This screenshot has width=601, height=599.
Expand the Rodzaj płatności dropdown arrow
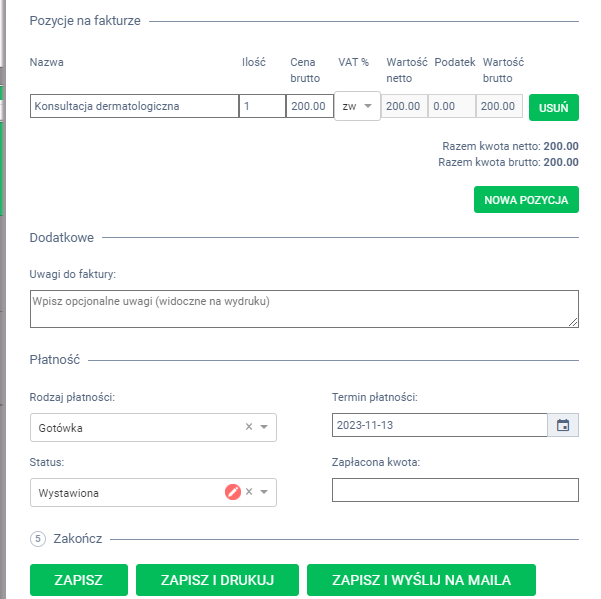[264, 427]
